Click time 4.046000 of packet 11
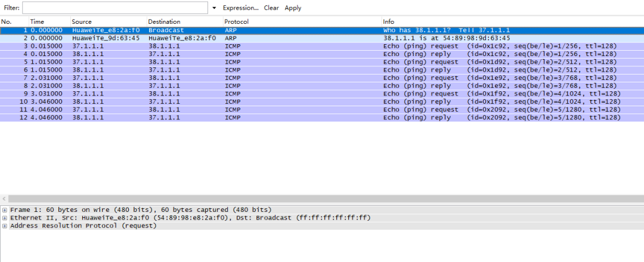The image size is (644, 262). [x=47, y=110]
